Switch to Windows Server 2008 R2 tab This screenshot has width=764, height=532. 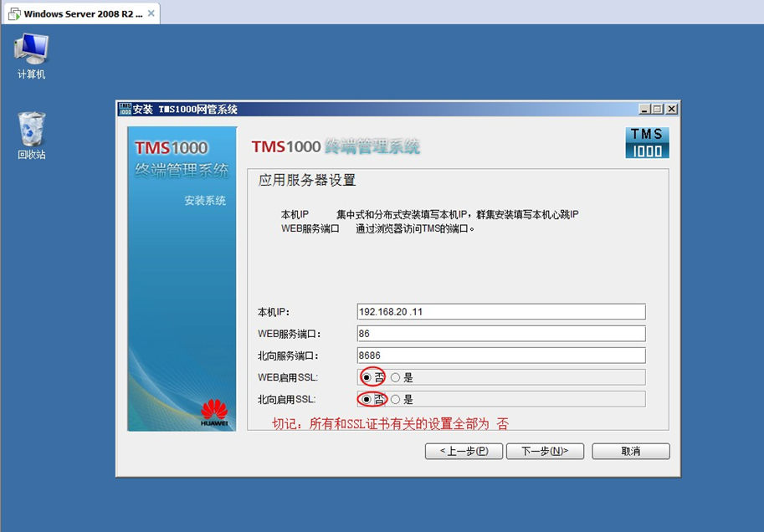[82, 13]
